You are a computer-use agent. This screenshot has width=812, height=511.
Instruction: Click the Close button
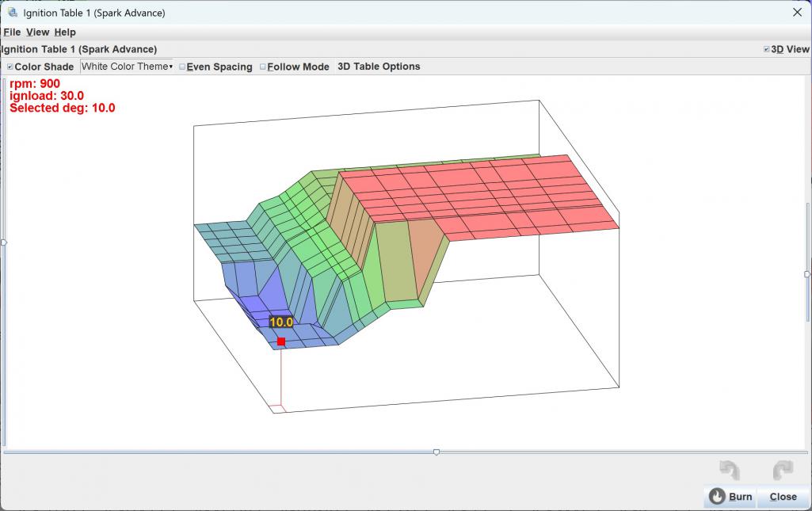point(783,497)
